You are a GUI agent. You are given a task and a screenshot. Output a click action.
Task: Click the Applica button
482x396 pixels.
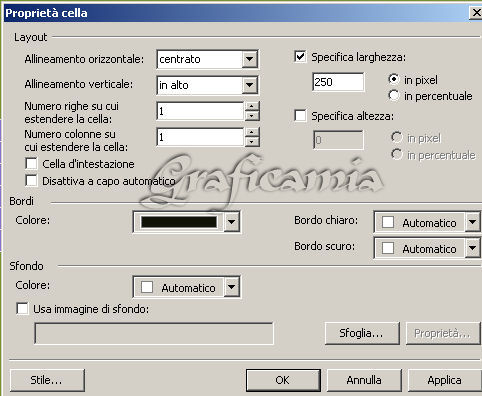(445, 380)
